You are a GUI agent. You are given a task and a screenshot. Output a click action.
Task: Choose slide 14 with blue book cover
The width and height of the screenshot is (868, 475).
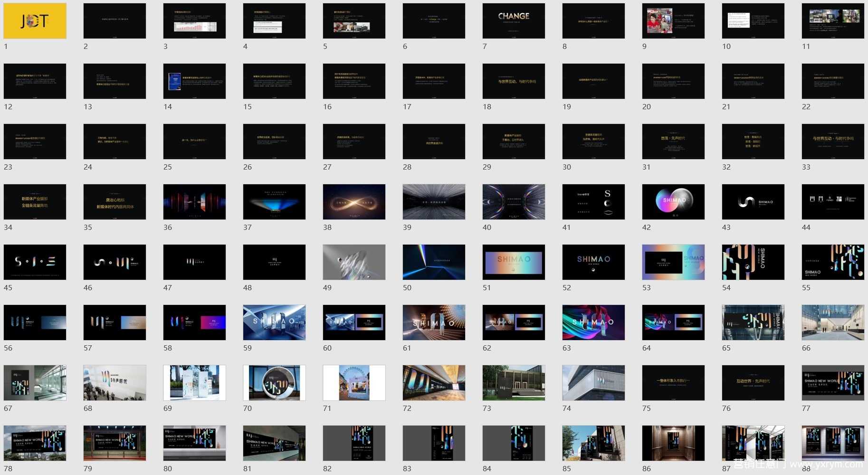pos(194,81)
